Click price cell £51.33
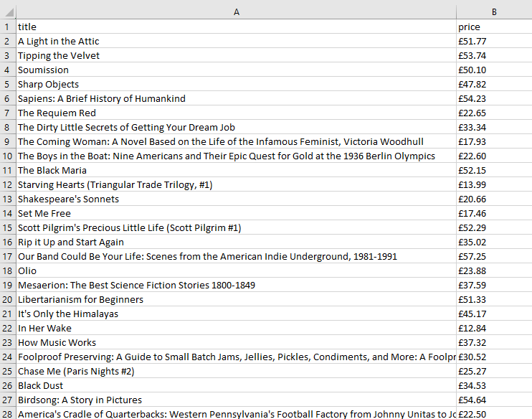 coord(494,299)
